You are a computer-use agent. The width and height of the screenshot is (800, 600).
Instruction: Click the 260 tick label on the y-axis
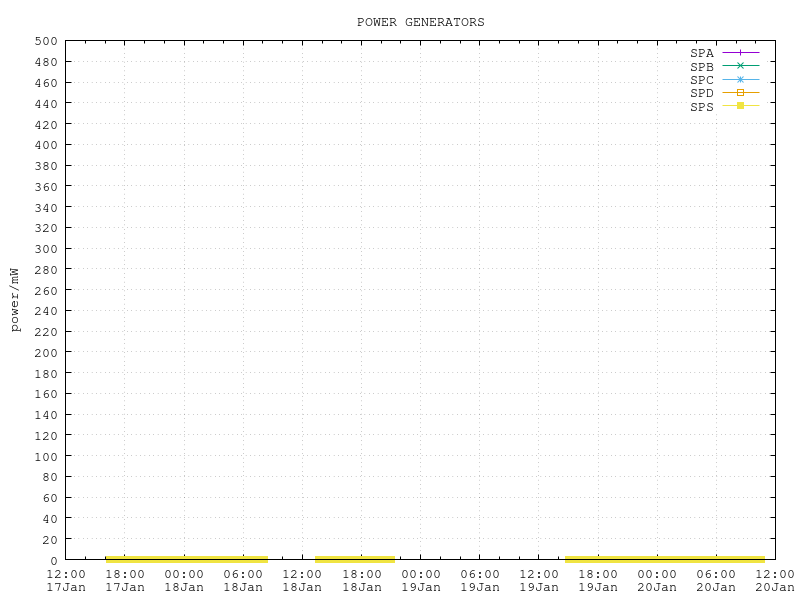pyautogui.click(x=46, y=290)
